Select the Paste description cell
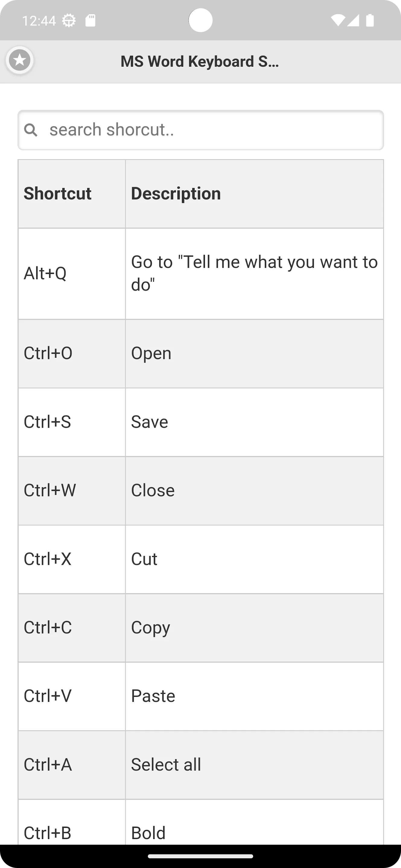The width and height of the screenshot is (401, 868). pos(254,696)
